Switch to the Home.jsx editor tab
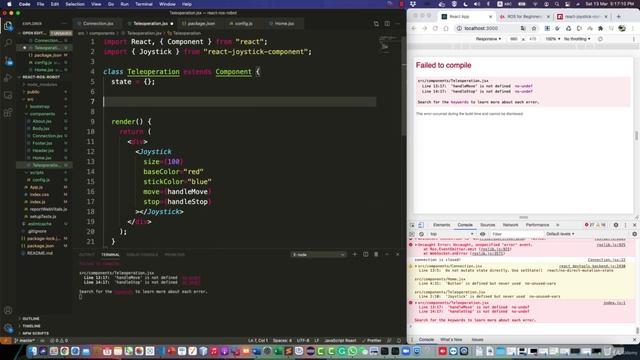 click(x=284, y=24)
